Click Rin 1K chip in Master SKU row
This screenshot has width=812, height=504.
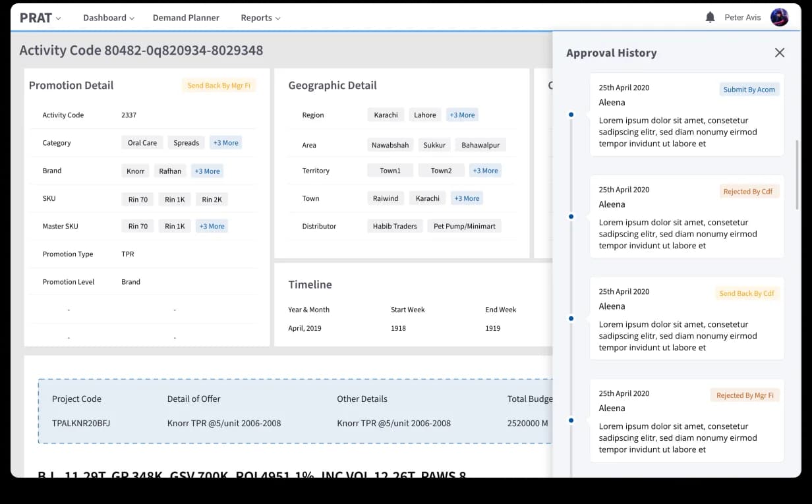pos(175,226)
